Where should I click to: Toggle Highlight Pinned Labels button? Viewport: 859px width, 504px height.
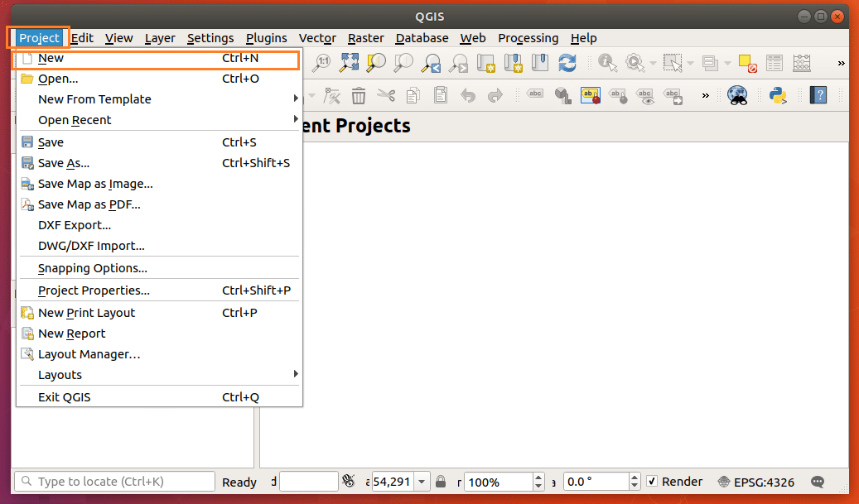tap(591, 96)
